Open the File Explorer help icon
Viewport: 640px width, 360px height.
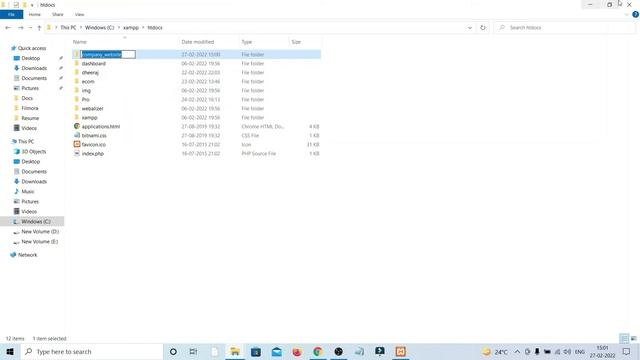pyautogui.click(x=635, y=14)
